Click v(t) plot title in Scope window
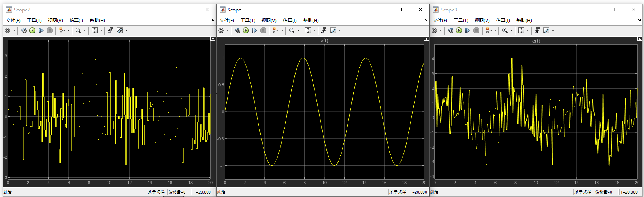 coord(324,41)
